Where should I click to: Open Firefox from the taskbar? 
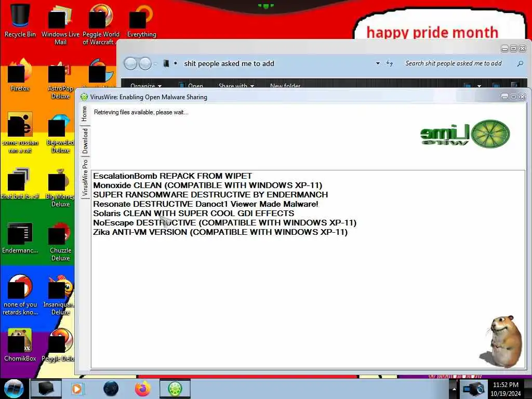[143, 389]
